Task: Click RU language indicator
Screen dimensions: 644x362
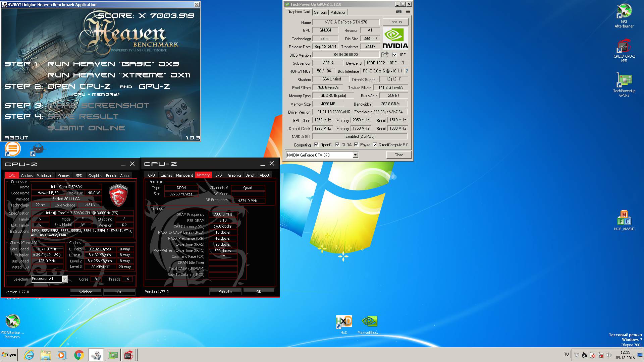Action: tap(566, 354)
